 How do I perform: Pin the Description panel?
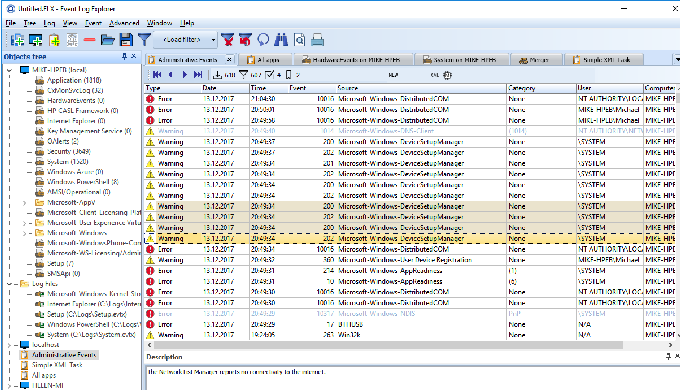668,357
